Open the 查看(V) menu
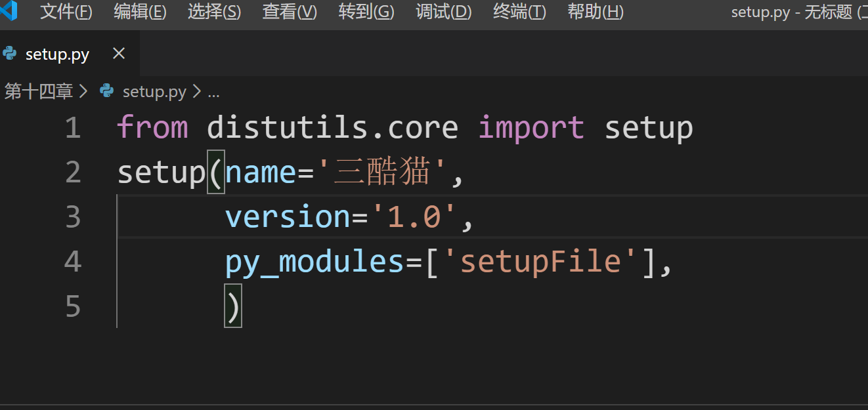868x410 pixels. pyautogui.click(x=290, y=12)
